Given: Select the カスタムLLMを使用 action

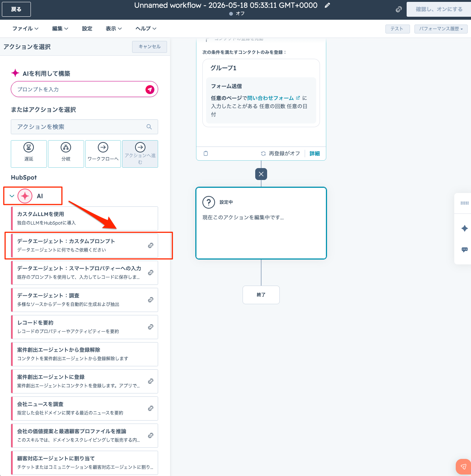Looking at the screenshot, I should [85, 218].
